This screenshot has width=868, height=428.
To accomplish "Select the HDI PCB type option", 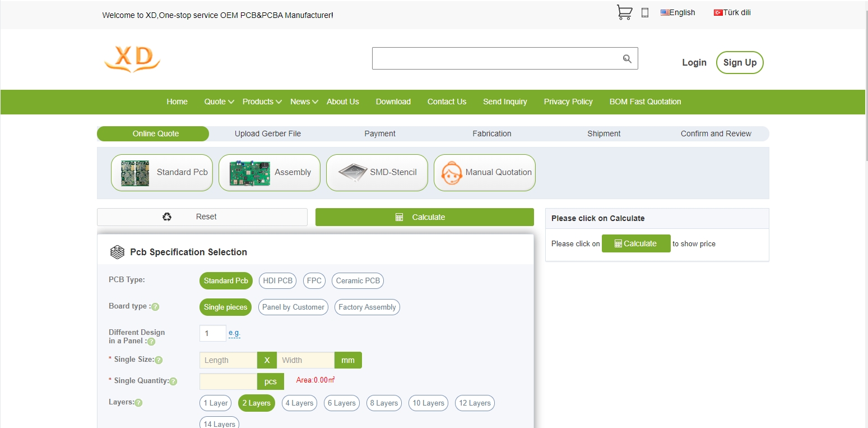I will click(x=278, y=281).
